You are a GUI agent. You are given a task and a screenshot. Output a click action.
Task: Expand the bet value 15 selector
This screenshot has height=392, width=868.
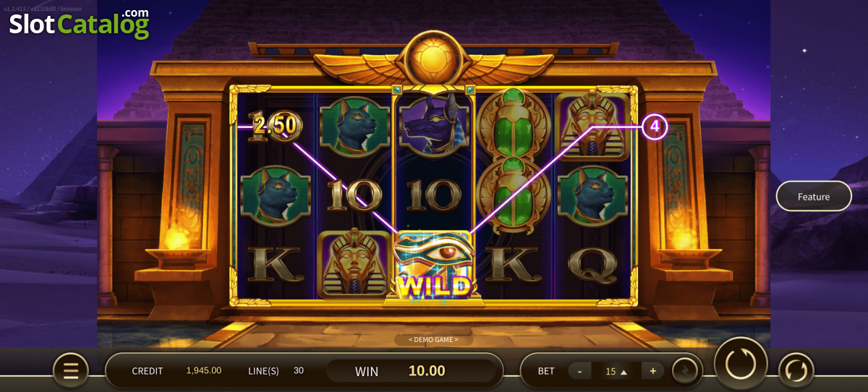click(x=616, y=371)
